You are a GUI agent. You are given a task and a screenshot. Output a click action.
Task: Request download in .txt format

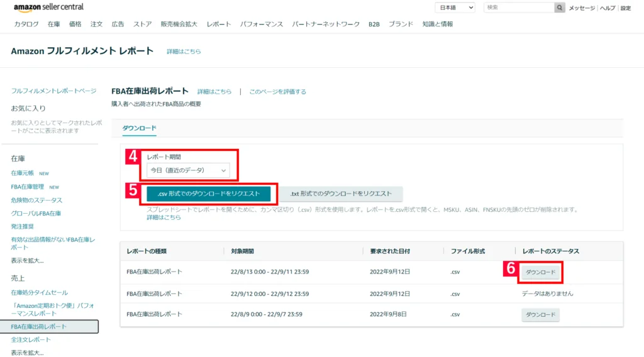click(x=341, y=194)
